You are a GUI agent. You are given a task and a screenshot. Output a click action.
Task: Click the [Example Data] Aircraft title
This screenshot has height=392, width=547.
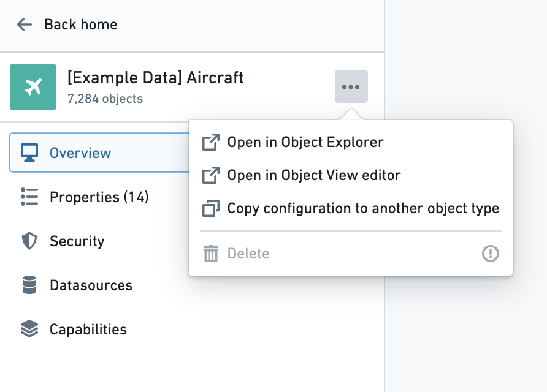pyautogui.click(x=156, y=78)
